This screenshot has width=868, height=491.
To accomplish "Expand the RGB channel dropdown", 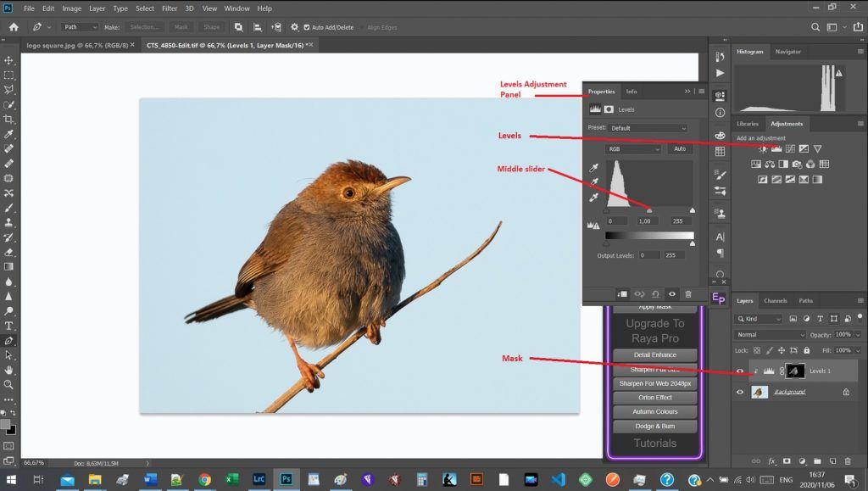I will (634, 149).
